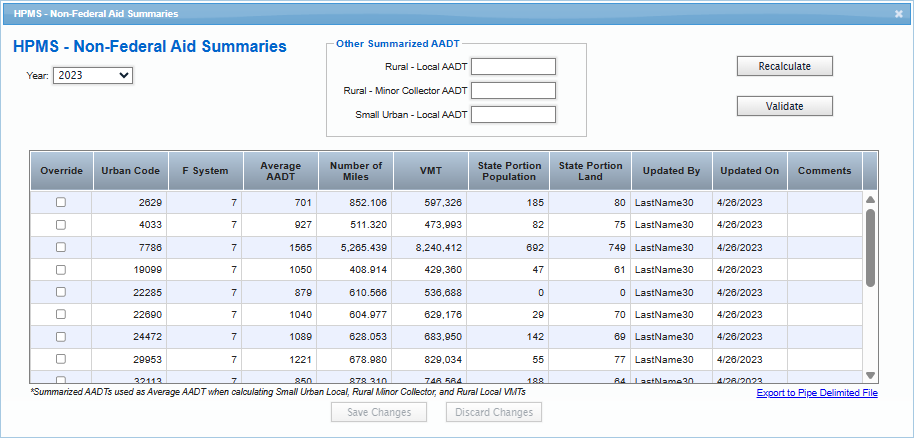Screen dimensions: 914x438
Task: Check Override box for urban code 22285
Action: (x=61, y=292)
